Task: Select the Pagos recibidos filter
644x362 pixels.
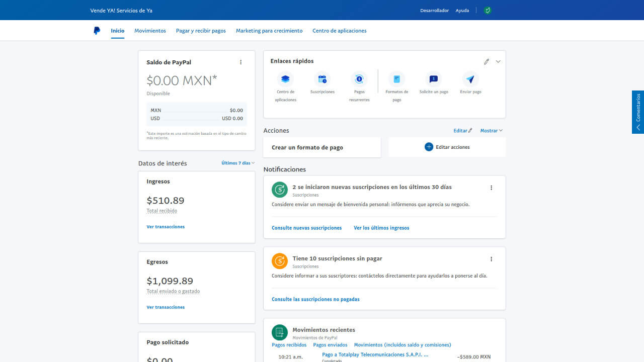Action: (x=289, y=345)
